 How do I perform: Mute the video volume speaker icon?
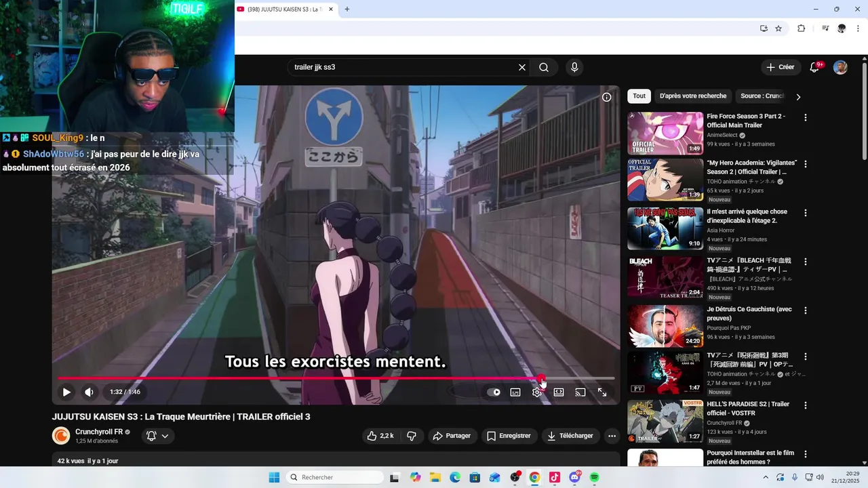point(89,392)
